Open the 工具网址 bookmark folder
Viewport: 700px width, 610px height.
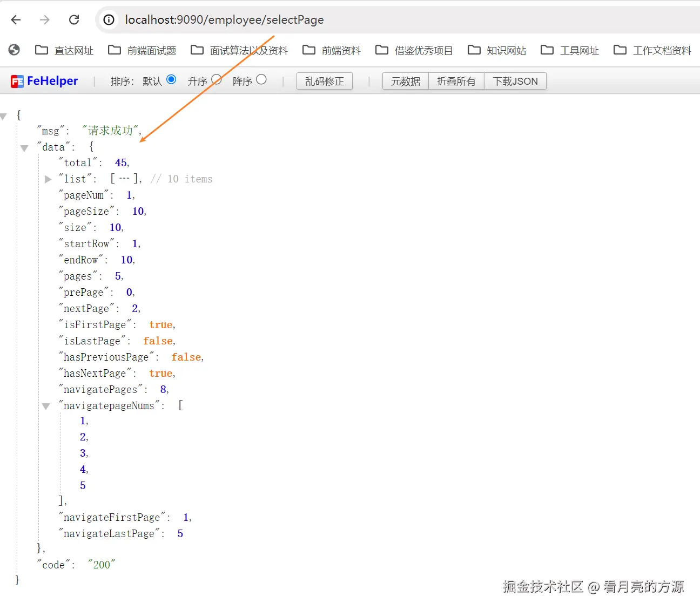(570, 50)
